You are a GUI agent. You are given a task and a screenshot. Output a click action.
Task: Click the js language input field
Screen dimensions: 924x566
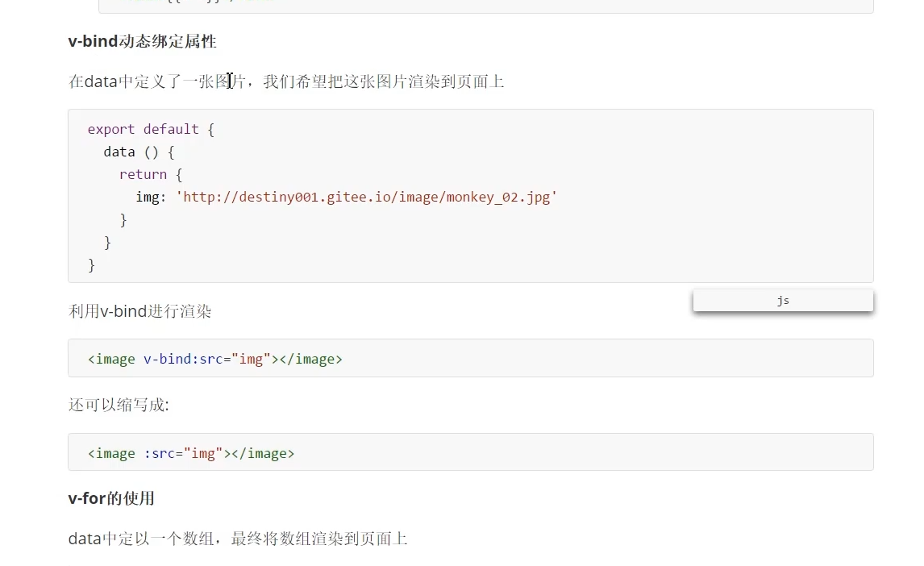[782, 301]
